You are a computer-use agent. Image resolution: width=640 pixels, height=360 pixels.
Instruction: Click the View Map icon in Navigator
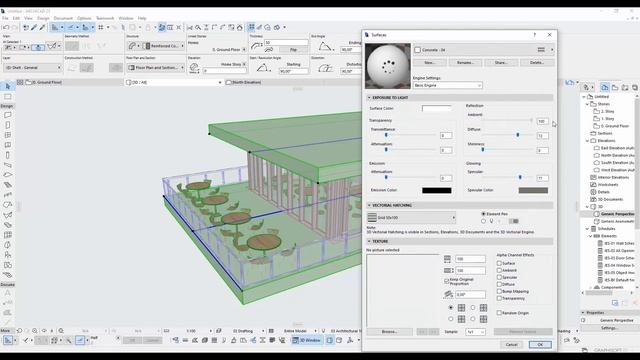pos(615,87)
